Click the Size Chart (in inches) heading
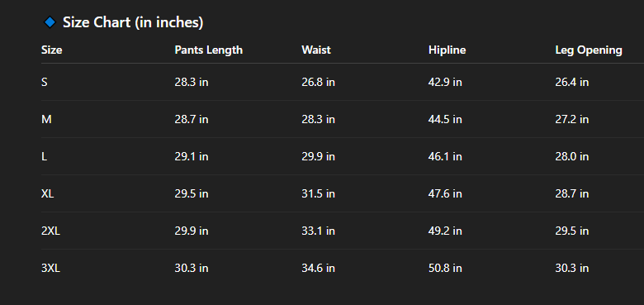This screenshot has height=305, width=644. tap(133, 22)
